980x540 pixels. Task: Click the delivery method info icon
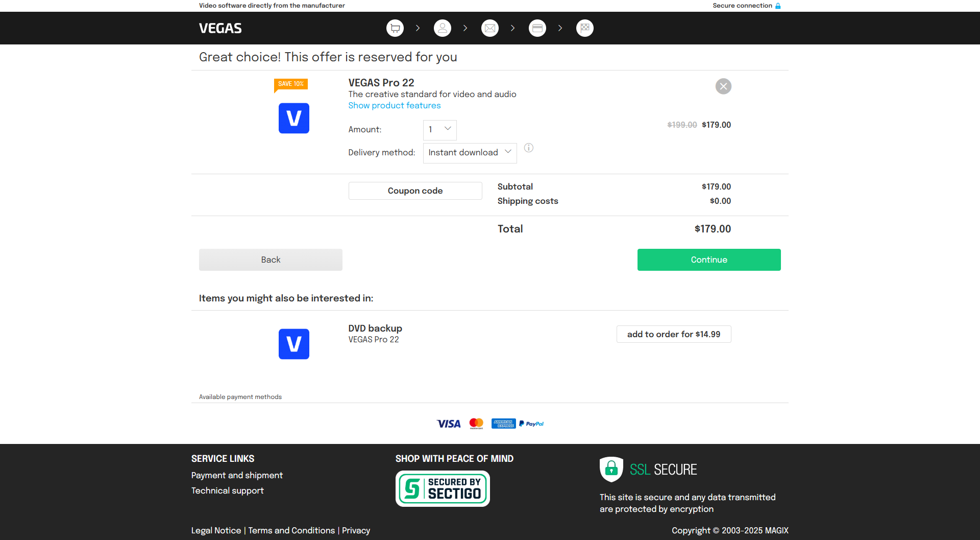pyautogui.click(x=529, y=148)
